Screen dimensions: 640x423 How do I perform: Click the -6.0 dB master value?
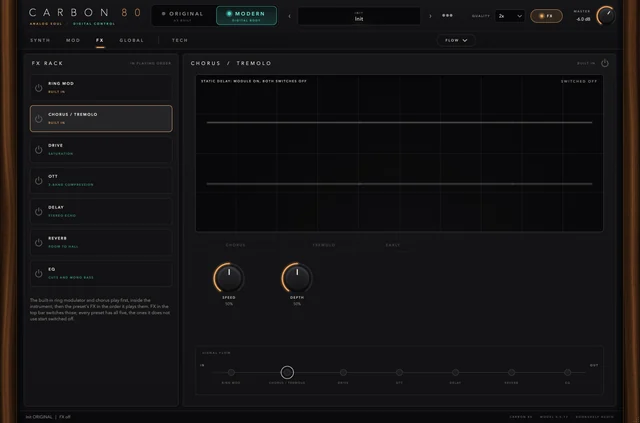pyautogui.click(x=583, y=19)
